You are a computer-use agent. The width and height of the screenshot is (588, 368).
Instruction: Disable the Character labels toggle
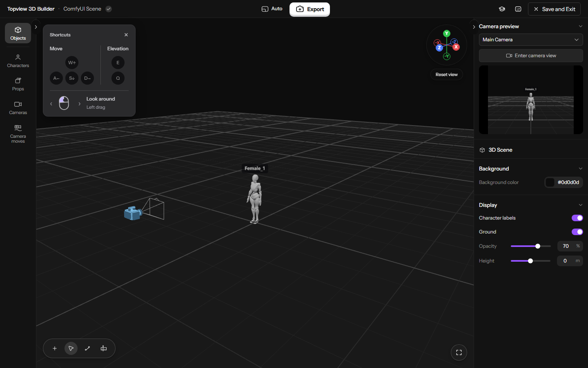[x=577, y=218]
